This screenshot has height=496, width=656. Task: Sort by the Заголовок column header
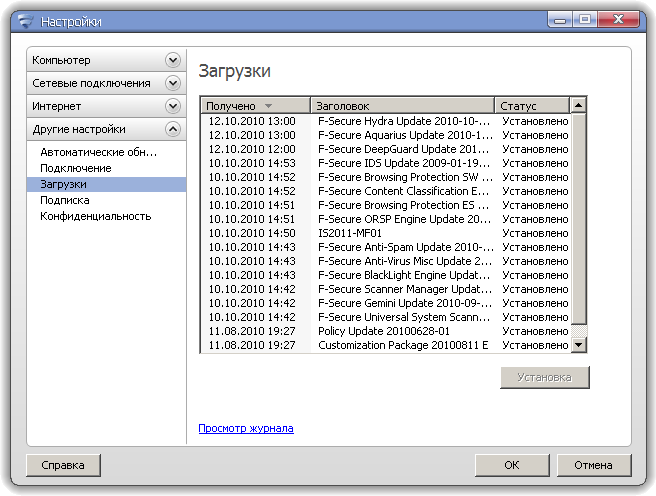point(402,106)
